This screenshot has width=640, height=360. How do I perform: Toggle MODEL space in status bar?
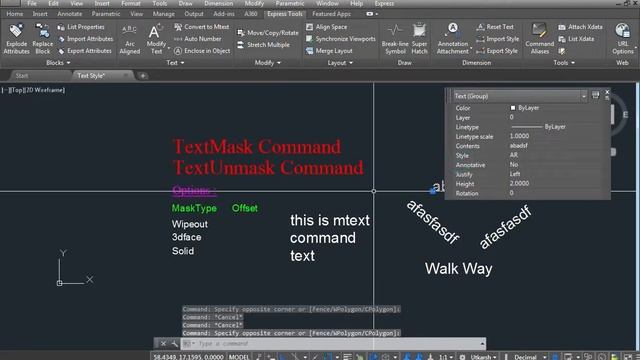coord(239,357)
